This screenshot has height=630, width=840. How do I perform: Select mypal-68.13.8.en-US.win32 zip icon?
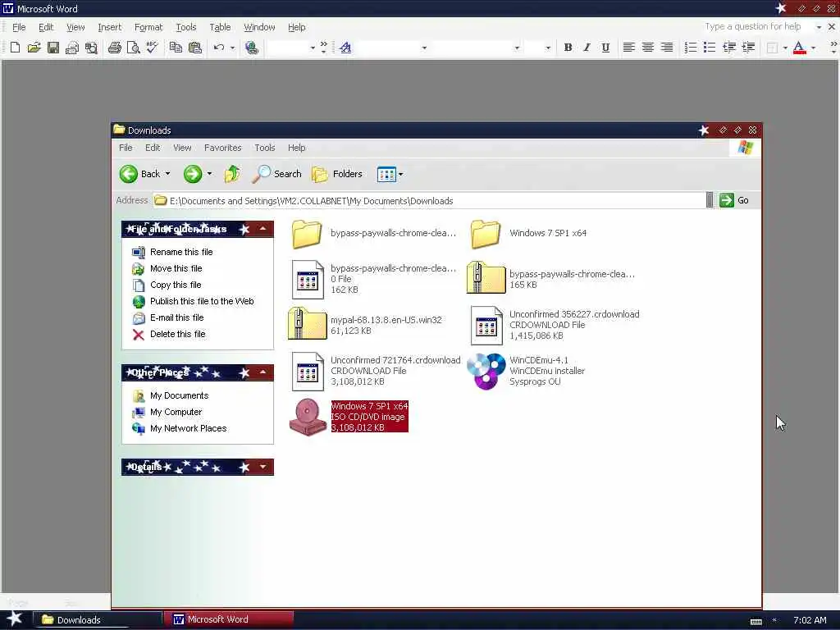point(307,323)
